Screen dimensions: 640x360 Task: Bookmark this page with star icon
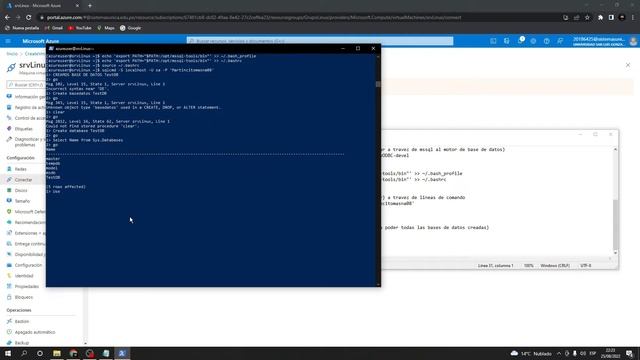click(587, 18)
